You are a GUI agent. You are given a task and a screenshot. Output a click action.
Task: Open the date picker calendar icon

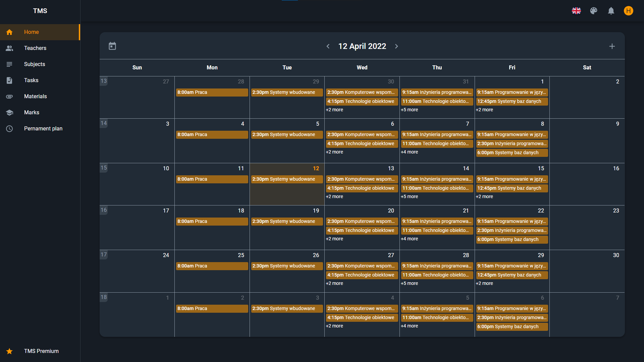112,46
